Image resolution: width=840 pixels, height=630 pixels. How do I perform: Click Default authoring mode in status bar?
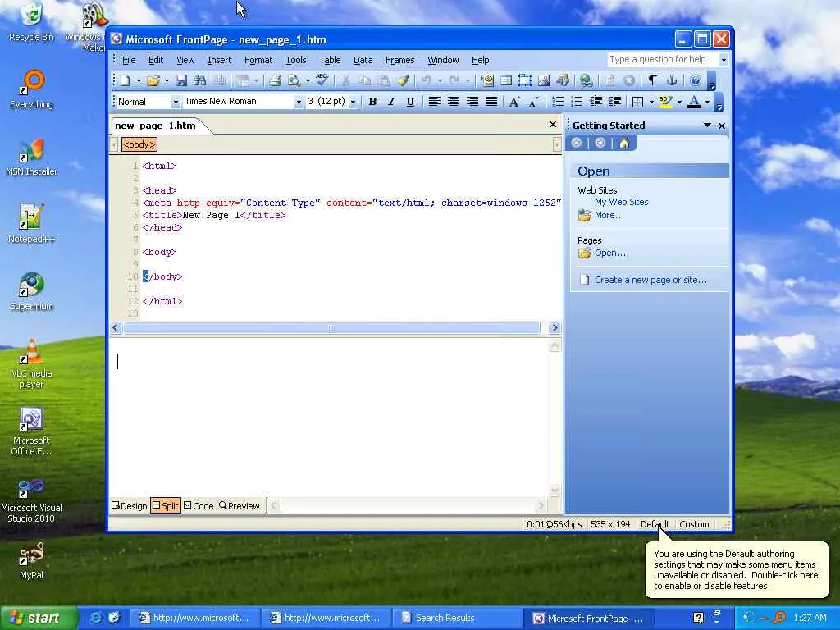[x=655, y=524]
